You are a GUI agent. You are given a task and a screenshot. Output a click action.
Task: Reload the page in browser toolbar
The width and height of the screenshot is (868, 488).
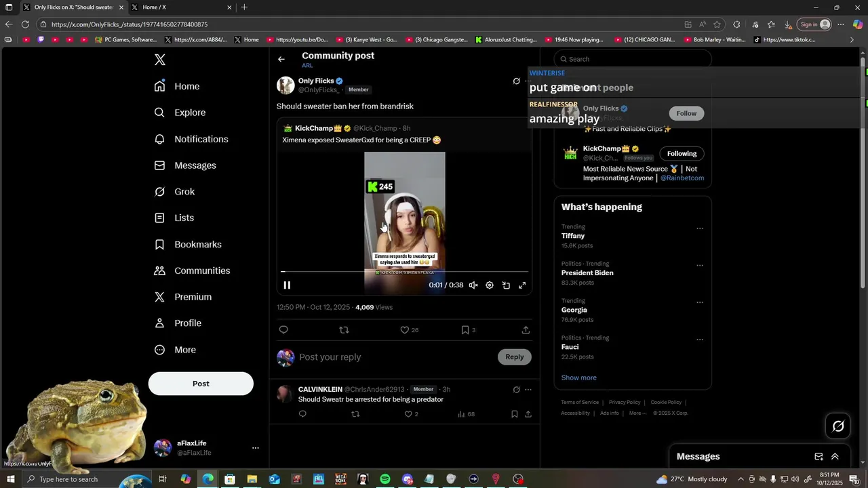pyautogui.click(x=25, y=24)
